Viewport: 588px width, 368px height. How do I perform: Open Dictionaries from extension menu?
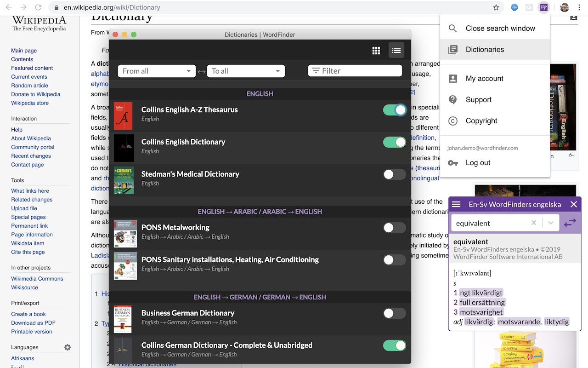click(x=495, y=49)
